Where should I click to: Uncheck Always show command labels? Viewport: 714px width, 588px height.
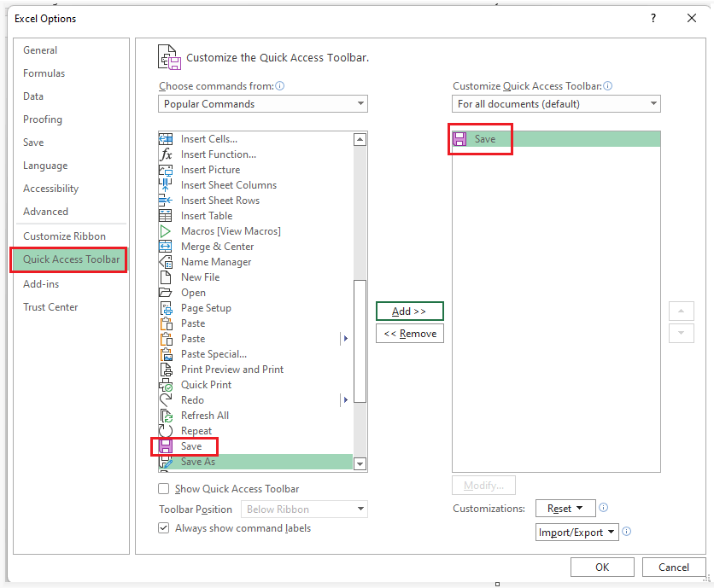click(163, 528)
